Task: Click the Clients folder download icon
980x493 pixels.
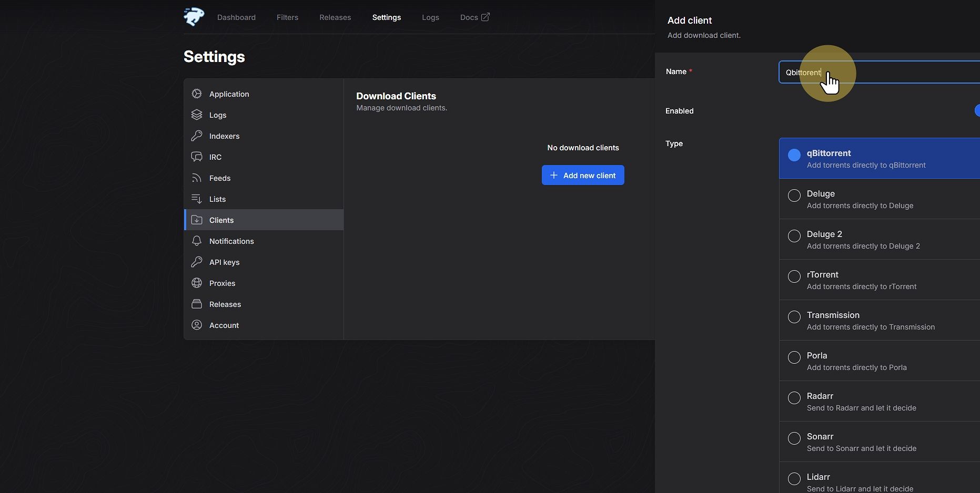Action: 197,220
